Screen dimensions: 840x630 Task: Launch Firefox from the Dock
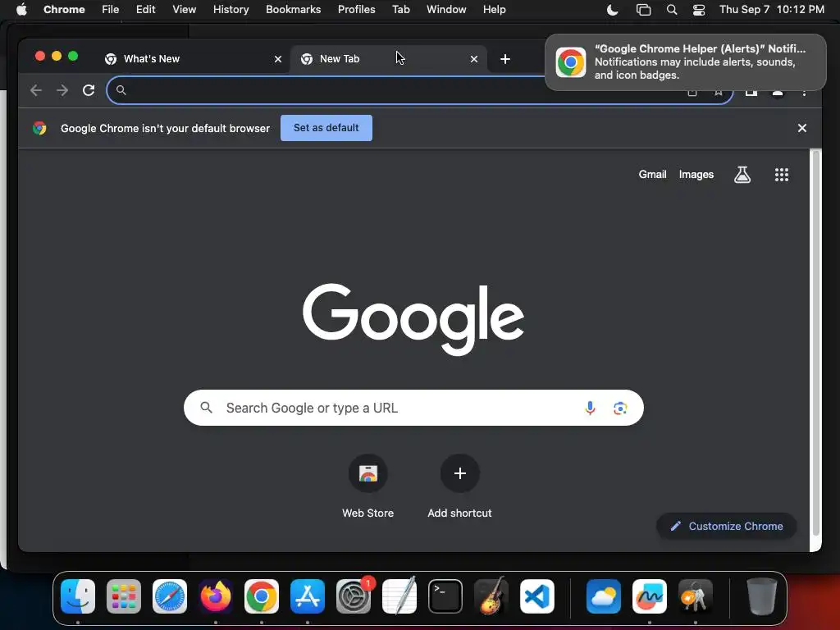(216, 596)
